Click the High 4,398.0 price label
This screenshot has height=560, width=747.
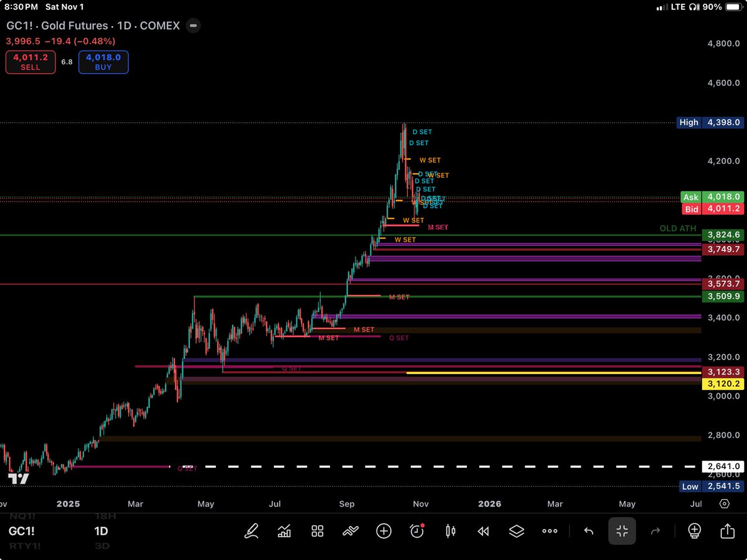coord(710,123)
